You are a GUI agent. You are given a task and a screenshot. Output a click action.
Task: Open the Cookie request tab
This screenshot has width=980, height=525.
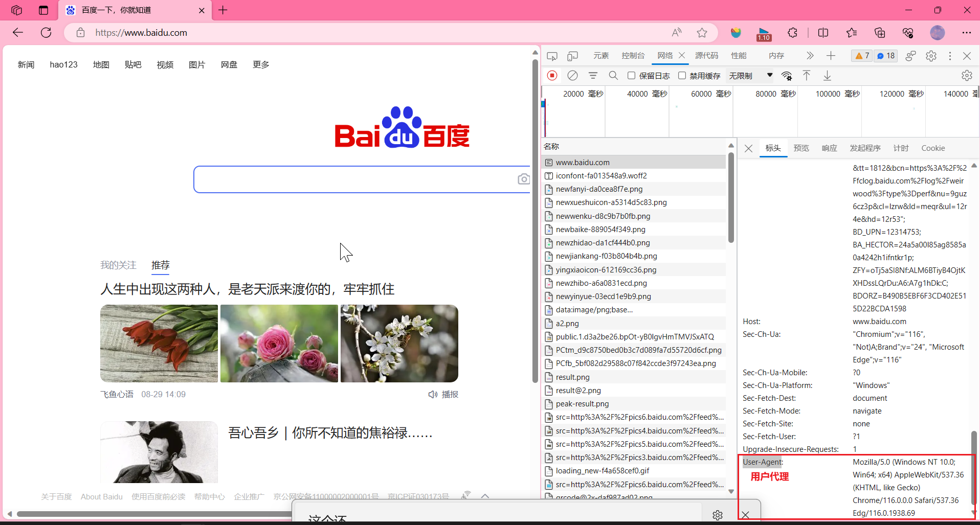(x=933, y=148)
